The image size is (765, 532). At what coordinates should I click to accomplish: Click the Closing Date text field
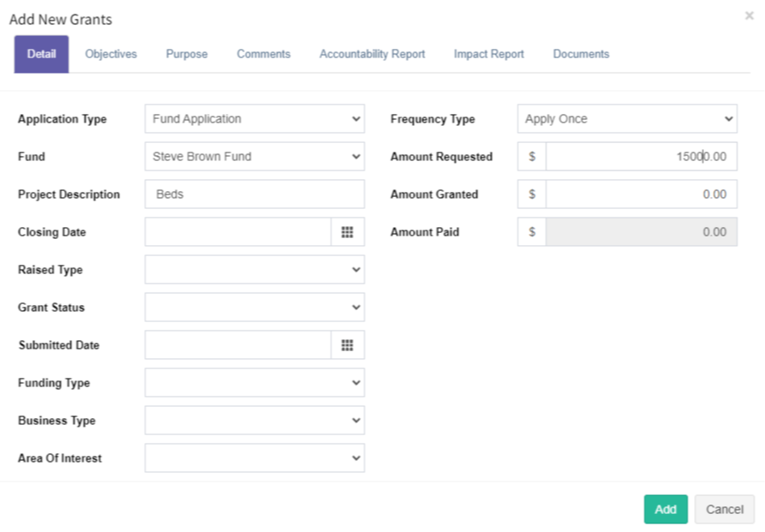[x=238, y=232]
